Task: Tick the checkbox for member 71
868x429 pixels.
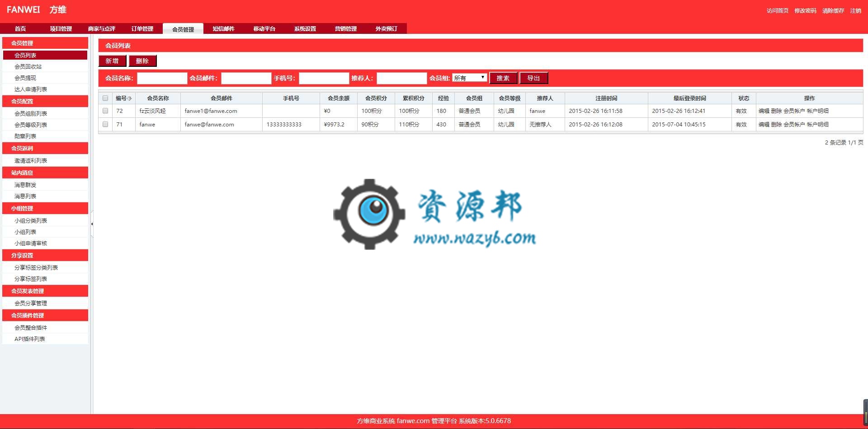Action: [x=105, y=124]
